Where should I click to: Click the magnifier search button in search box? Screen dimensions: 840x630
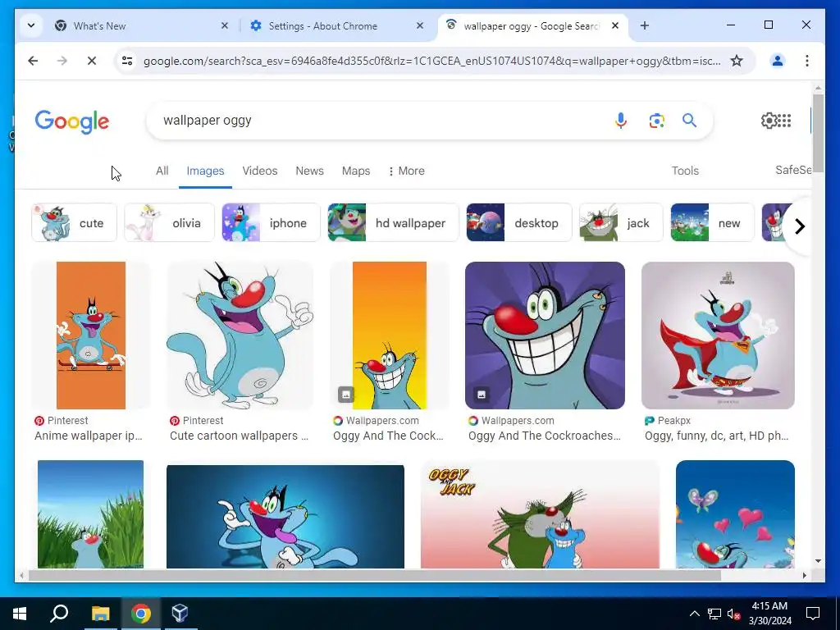tap(689, 121)
